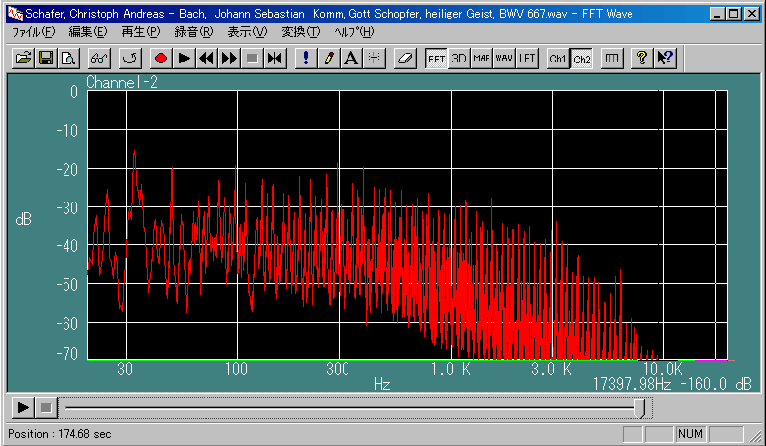The height and width of the screenshot is (446, 766).
Task: Click the Fast-forward icon in toolbar
Action: pyautogui.click(x=229, y=59)
